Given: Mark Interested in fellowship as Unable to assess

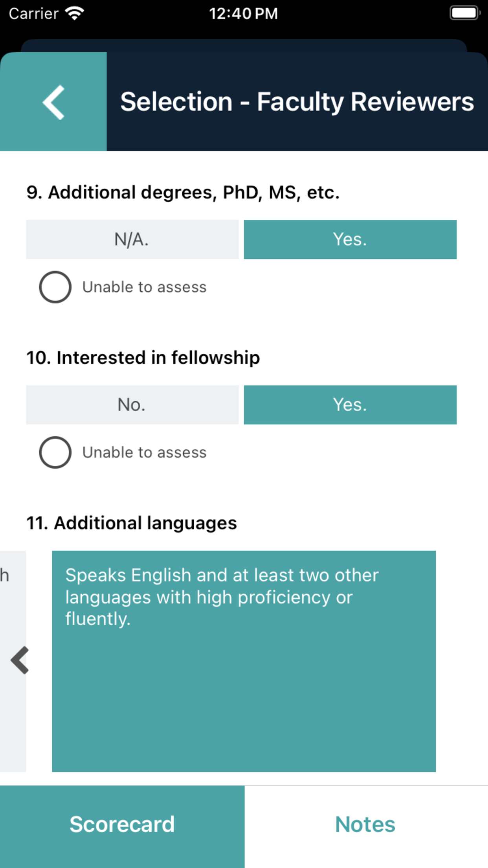Looking at the screenshot, I should point(55,452).
